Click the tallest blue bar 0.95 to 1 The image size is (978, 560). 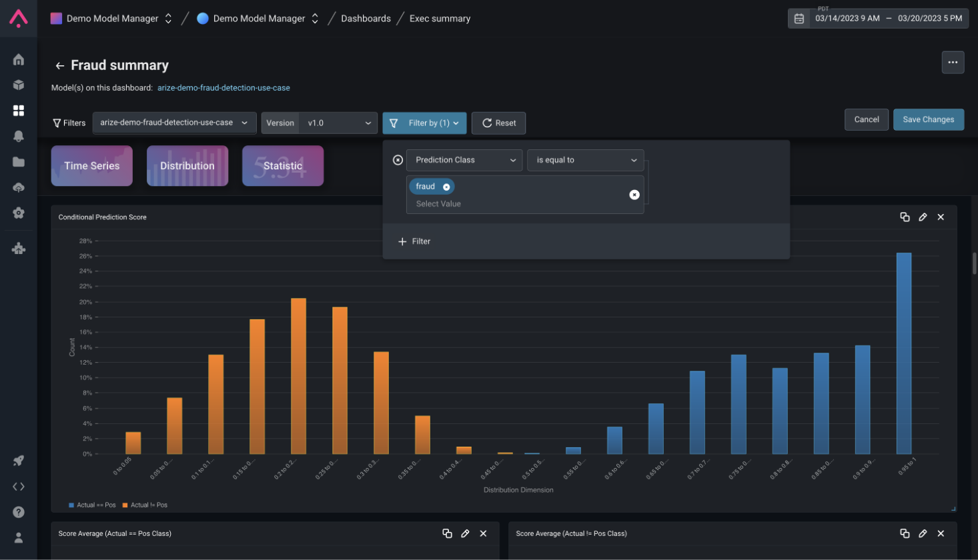click(904, 353)
